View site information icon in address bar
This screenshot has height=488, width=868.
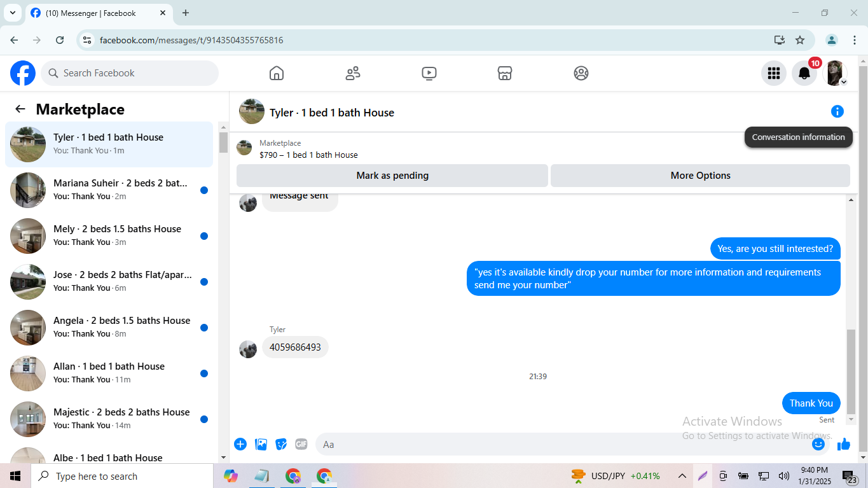coord(88,40)
